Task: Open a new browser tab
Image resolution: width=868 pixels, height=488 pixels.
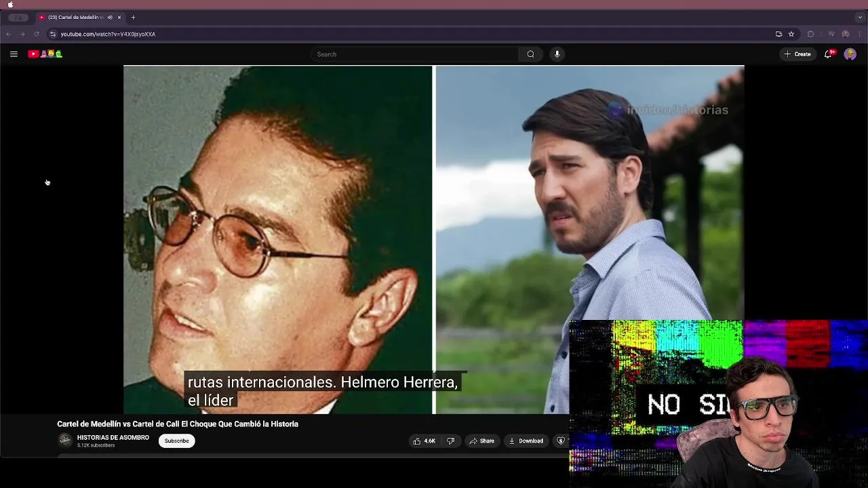Action: (133, 18)
